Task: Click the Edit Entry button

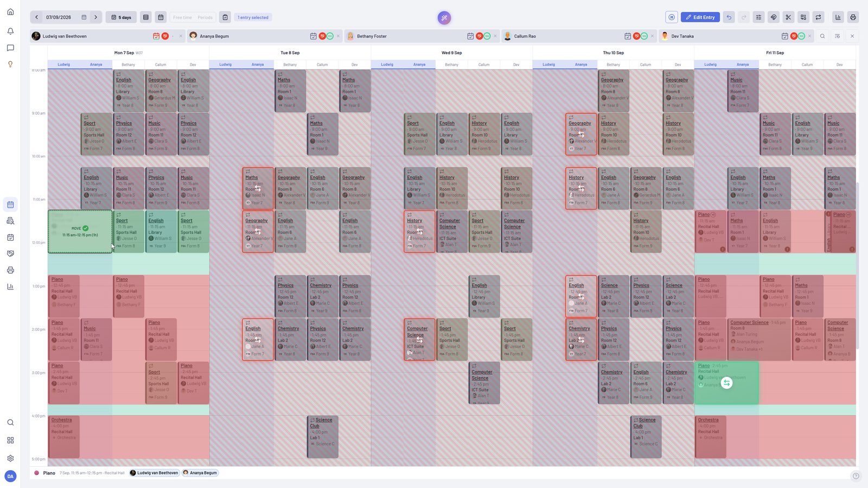Action: click(x=700, y=17)
